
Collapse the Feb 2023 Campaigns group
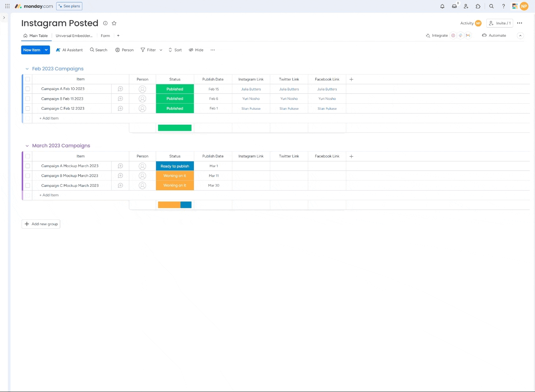pyautogui.click(x=27, y=69)
